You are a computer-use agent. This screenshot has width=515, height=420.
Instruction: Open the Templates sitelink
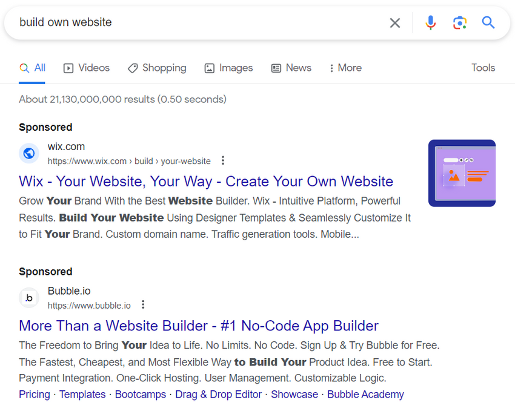[x=82, y=394]
